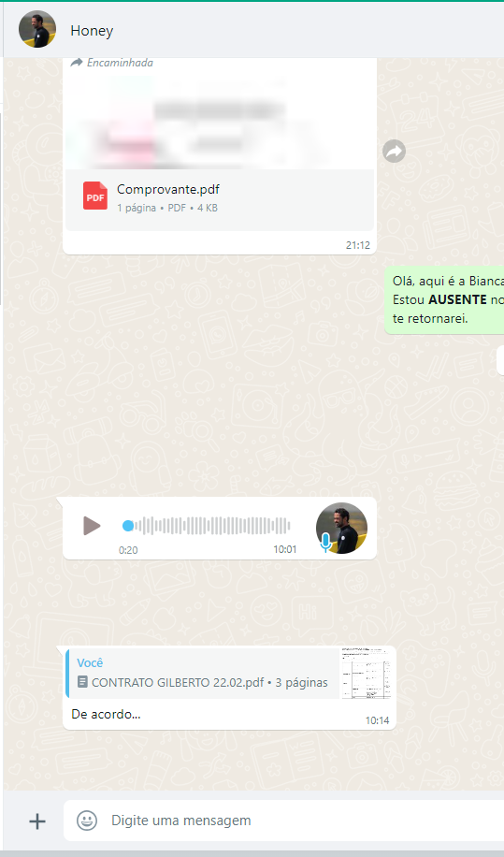The width and height of the screenshot is (504, 857).
Task: Open Honey contact name header
Action: pos(92,31)
